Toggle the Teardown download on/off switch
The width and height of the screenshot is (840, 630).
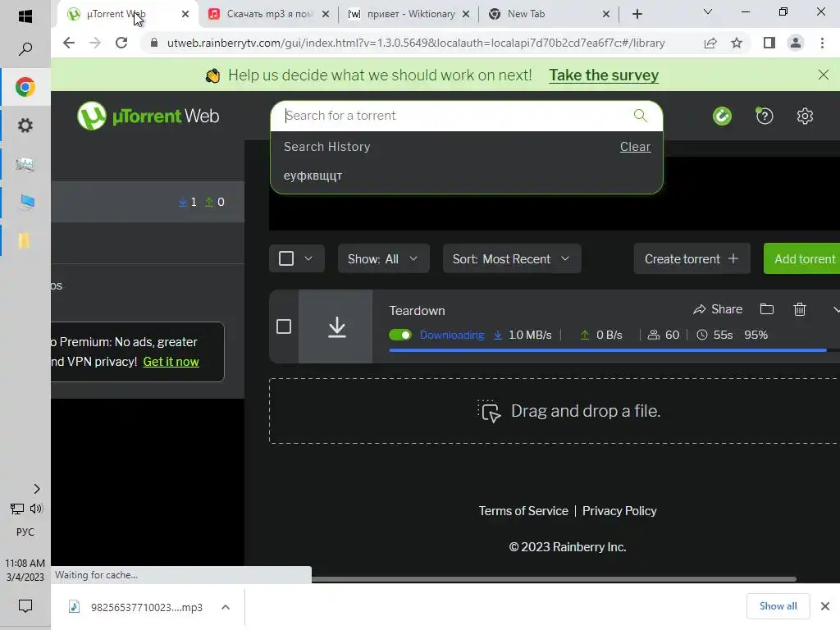400,335
